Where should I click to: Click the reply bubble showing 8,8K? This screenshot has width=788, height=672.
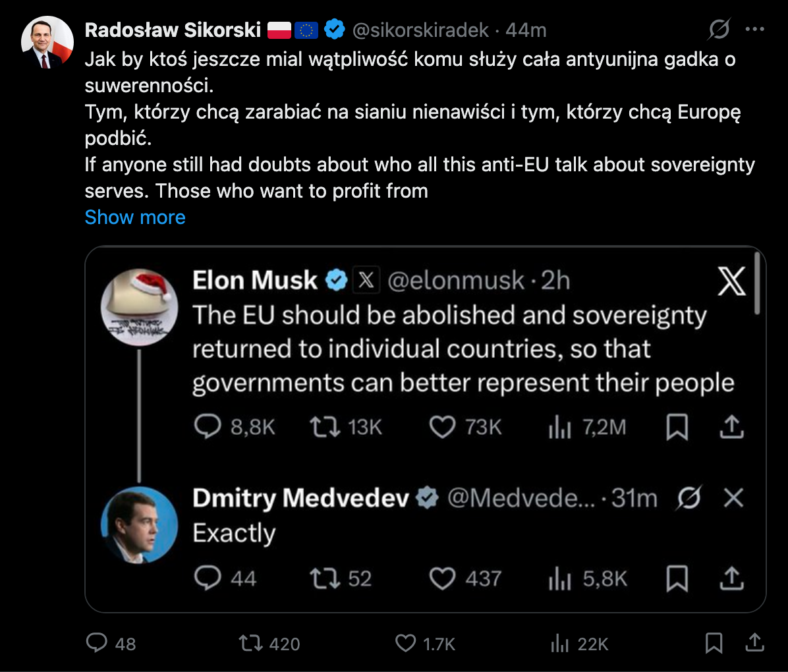(208, 428)
